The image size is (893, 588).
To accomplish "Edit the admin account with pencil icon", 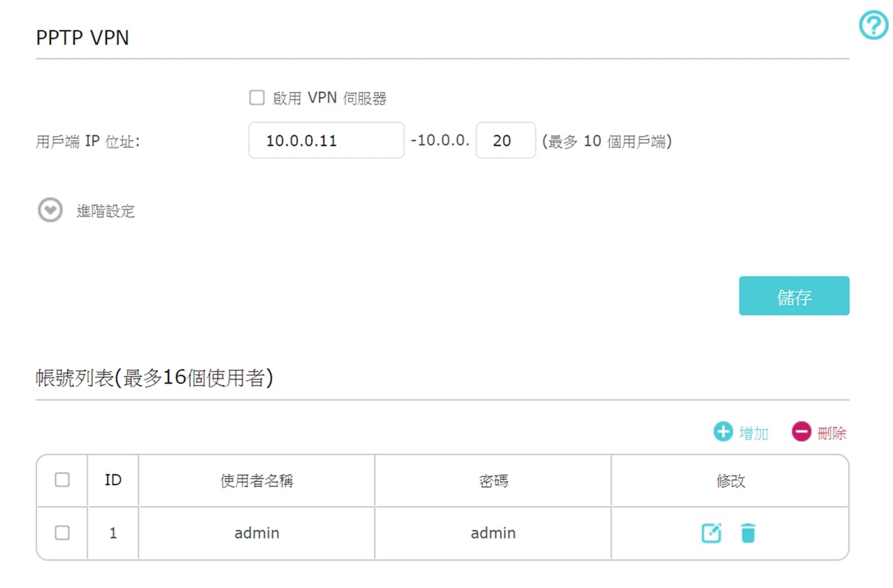I will pyautogui.click(x=711, y=533).
